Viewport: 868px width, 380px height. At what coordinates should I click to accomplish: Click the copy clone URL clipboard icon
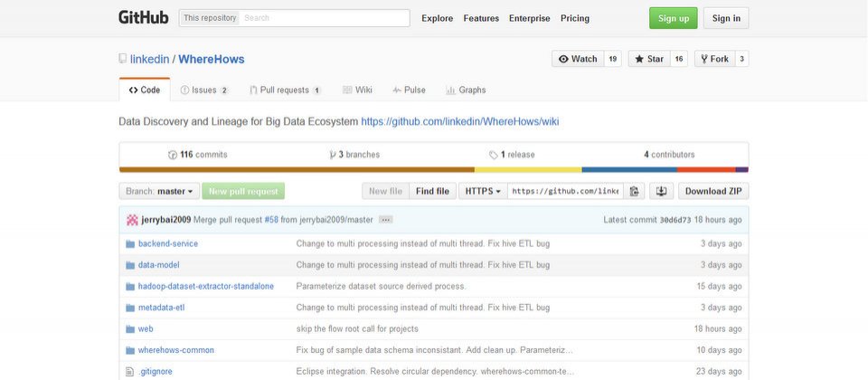[634, 191]
